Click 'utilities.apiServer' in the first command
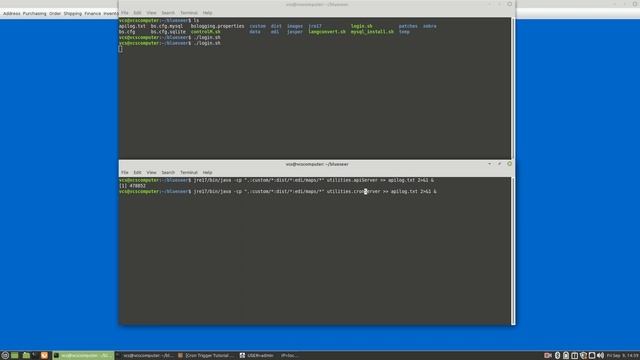The width and height of the screenshot is (640, 360). [352, 180]
